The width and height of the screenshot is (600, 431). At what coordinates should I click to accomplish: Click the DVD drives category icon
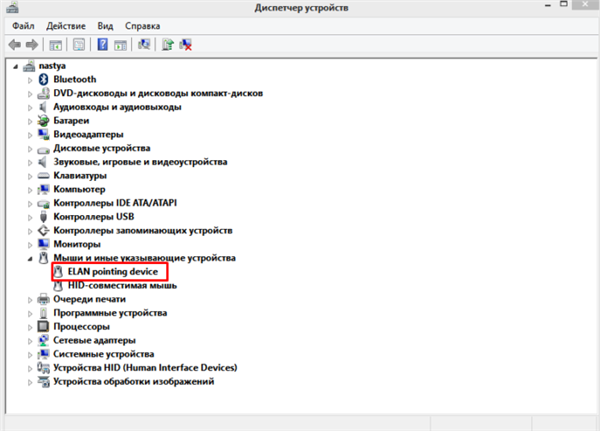pyautogui.click(x=44, y=93)
